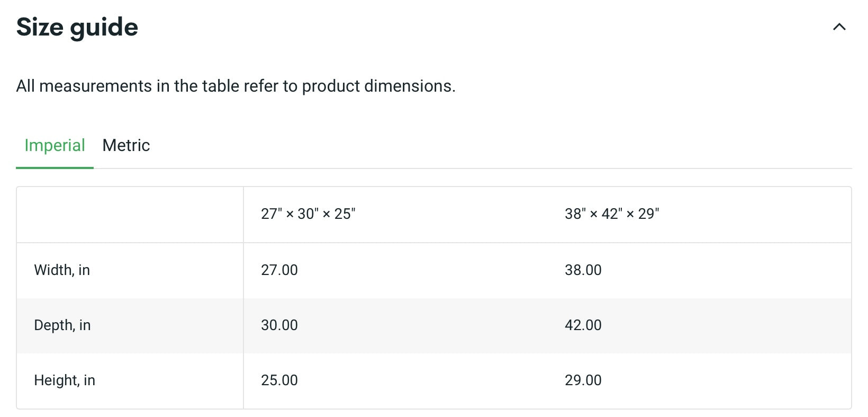The width and height of the screenshot is (868, 417).
Task: Click the 27.00 width value cell
Action: click(x=279, y=270)
